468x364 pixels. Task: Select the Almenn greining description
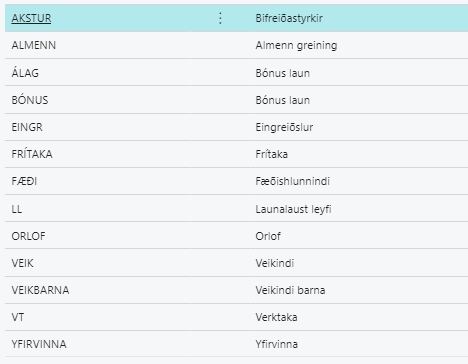296,45
